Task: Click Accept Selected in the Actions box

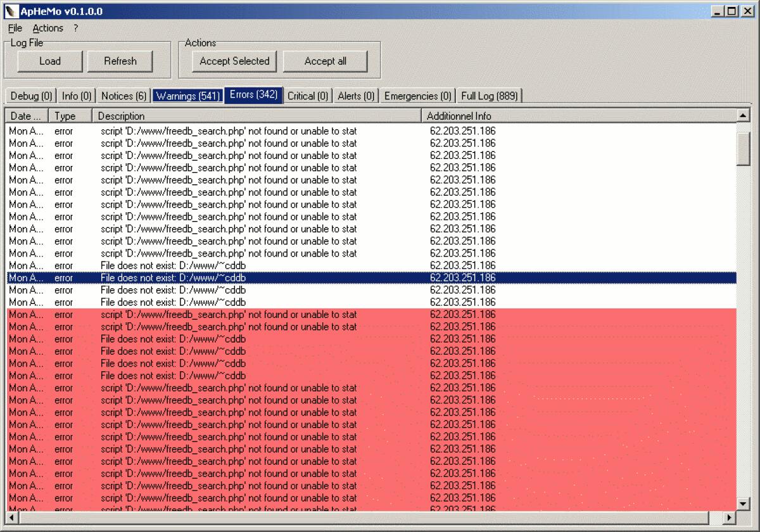Action: (x=233, y=61)
